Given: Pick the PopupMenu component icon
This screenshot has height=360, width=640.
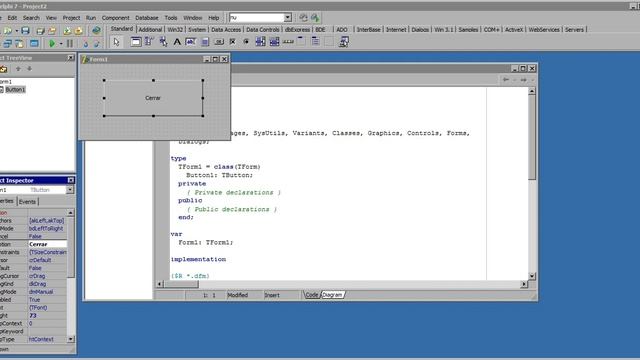Looking at the screenshot, I should click(163, 42).
